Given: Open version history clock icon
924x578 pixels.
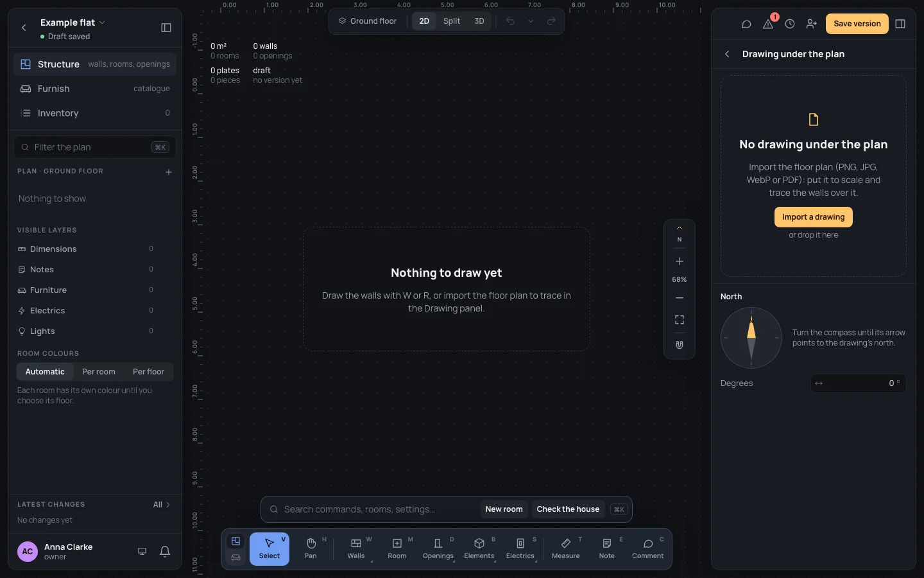Looking at the screenshot, I should (x=790, y=24).
